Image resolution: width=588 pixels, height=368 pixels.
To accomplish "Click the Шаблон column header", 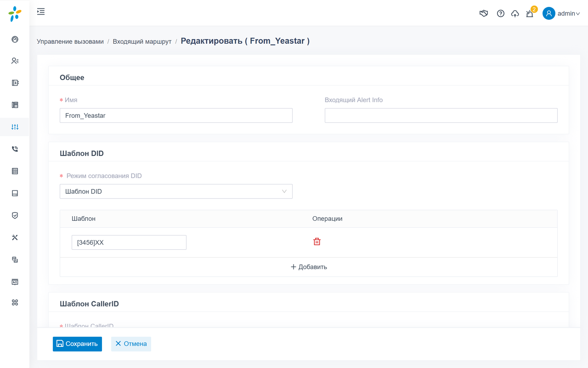I will (84, 218).
